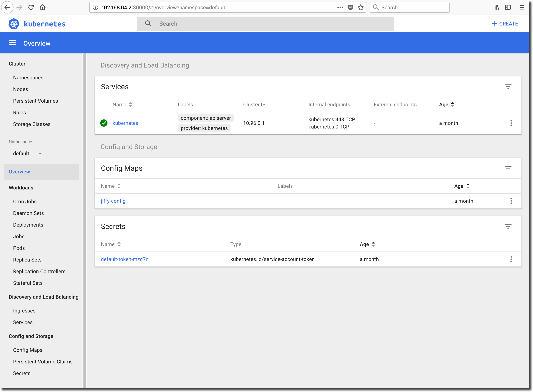Click the sidebar vertical scrollbar
Image resolution: width=533 pixels, height=392 pixels.
coord(85,220)
